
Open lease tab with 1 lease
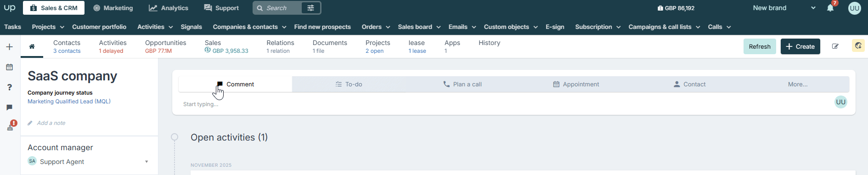[417, 46]
